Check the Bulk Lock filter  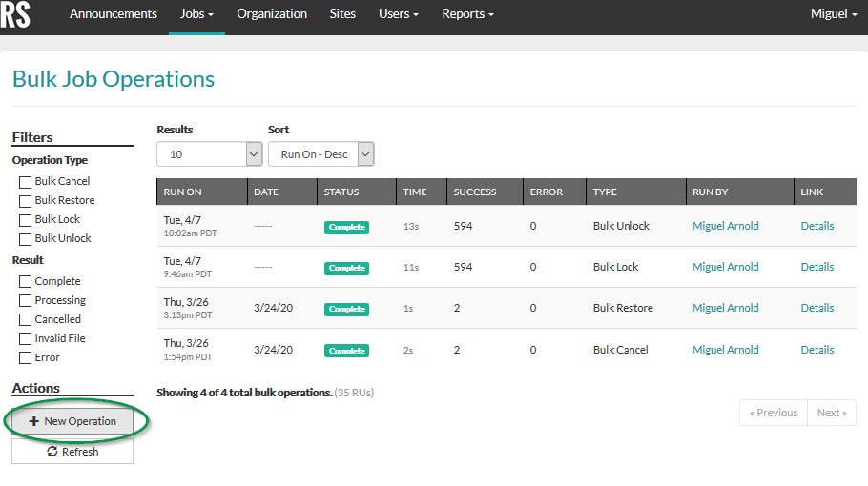[25, 220]
